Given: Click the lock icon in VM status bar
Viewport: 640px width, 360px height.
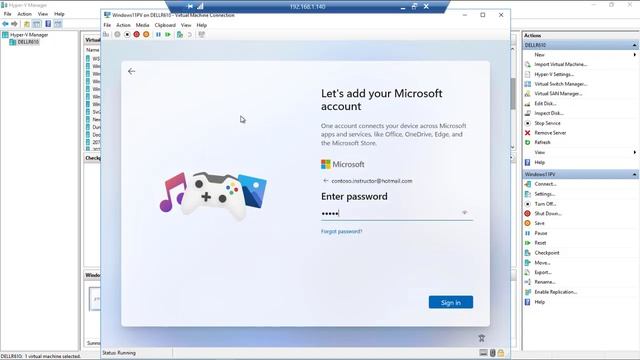Looking at the screenshot, I should pyautogui.click(x=501, y=353).
